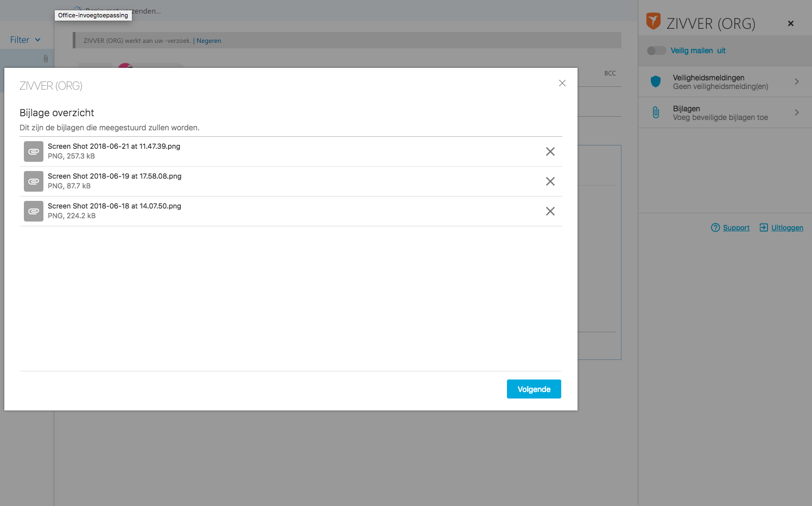Open Bijlagen section in ZIVVER panel
This screenshot has width=812, height=506.
click(x=725, y=113)
